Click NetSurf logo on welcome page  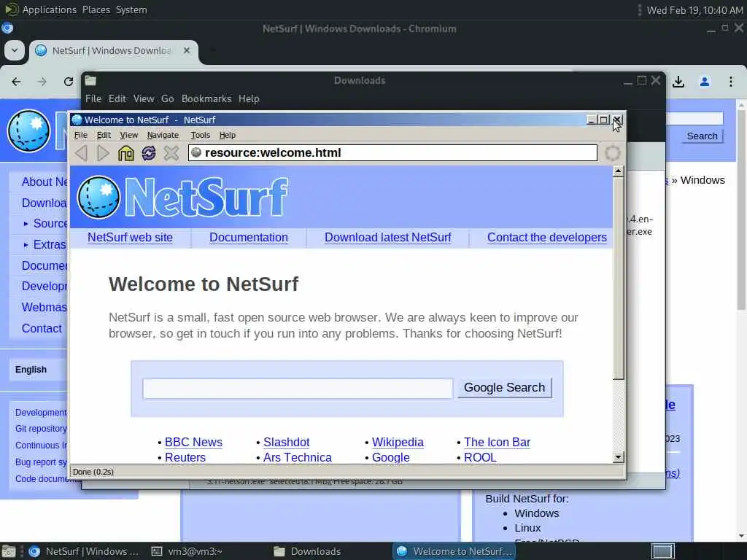point(182,197)
